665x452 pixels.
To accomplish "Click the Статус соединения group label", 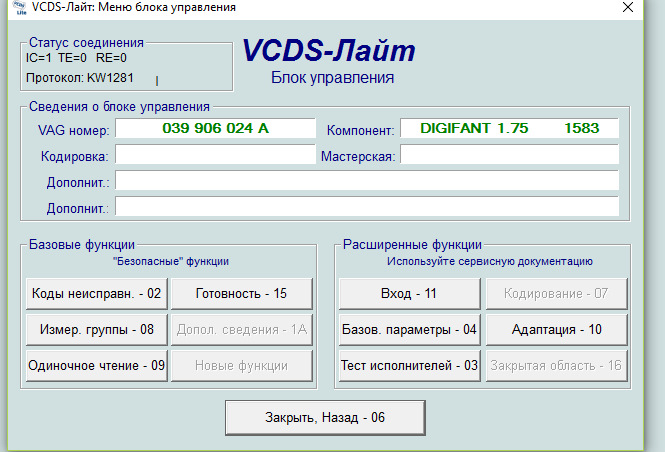I will tap(87, 42).
